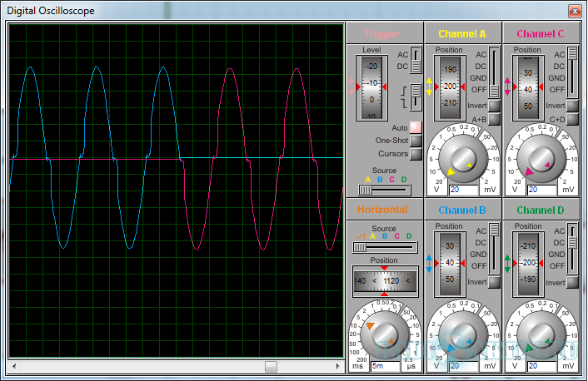Turn on Cursors

click(x=416, y=154)
